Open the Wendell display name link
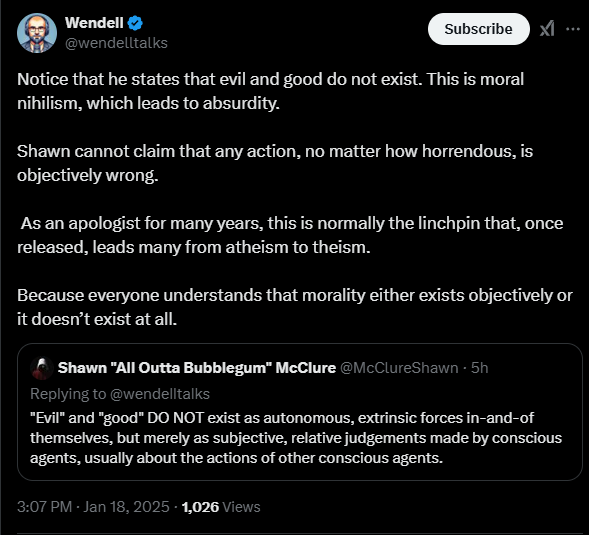Screen dimensions: 589x535 pyautogui.click(x=94, y=23)
